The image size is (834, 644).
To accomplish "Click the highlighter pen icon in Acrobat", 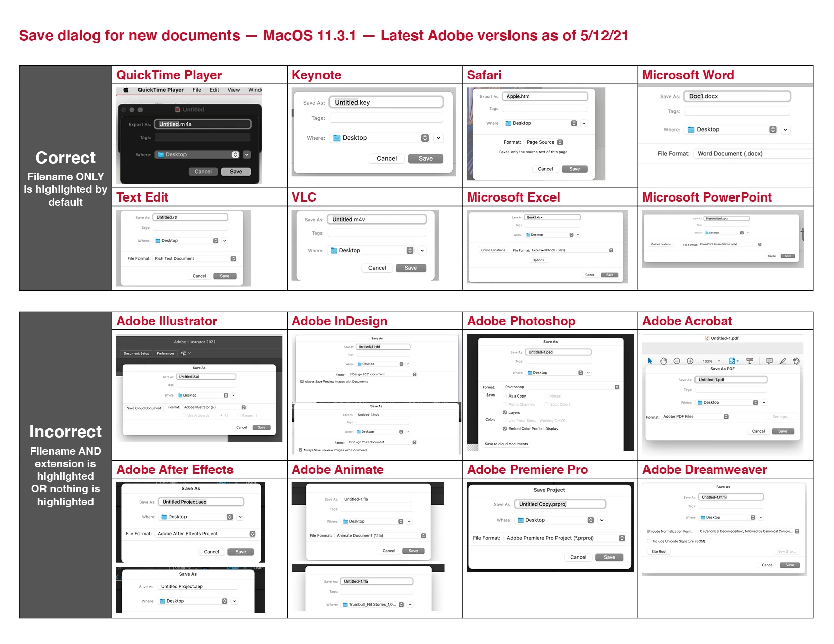I will pos(783,361).
